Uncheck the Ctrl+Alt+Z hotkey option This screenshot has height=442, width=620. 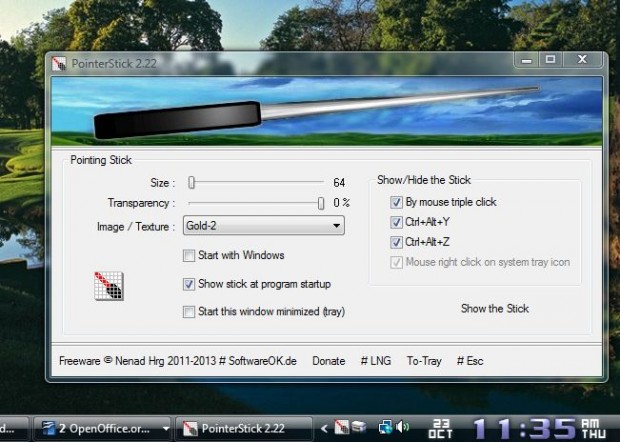click(x=396, y=242)
